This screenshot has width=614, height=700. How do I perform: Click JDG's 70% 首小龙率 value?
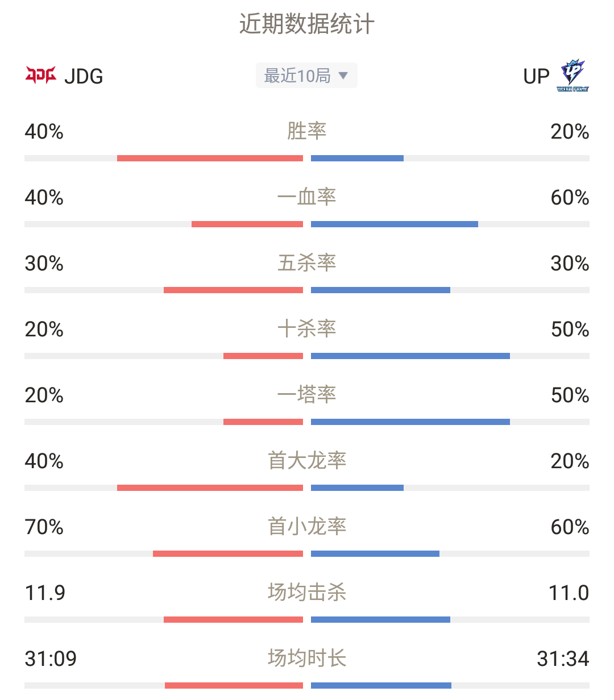[44, 527]
